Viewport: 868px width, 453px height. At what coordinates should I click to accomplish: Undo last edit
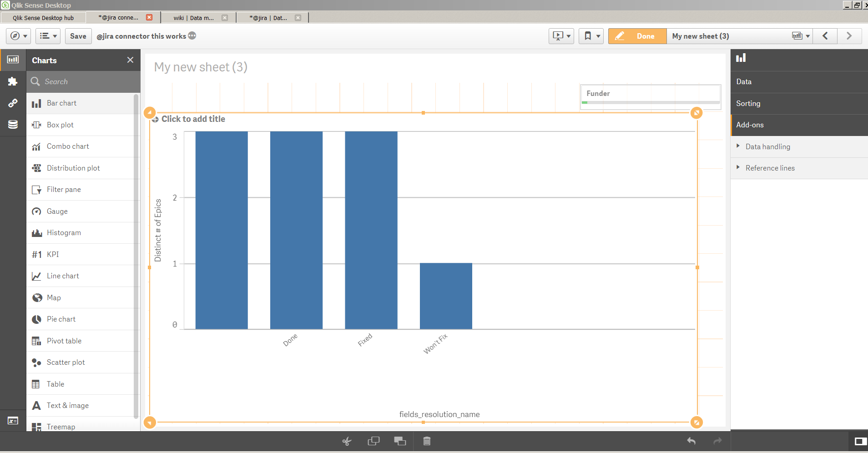691,441
